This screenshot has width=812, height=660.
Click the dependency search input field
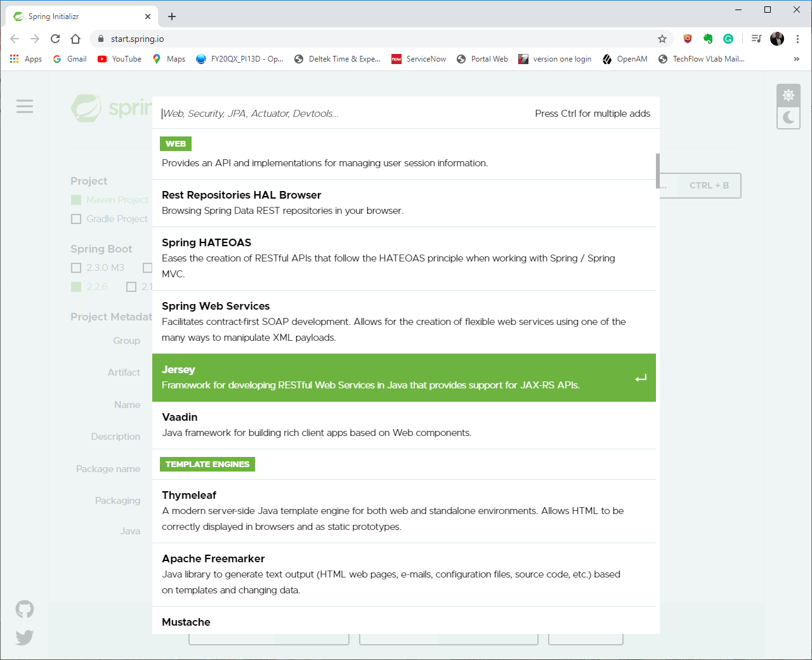coord(343,114)
